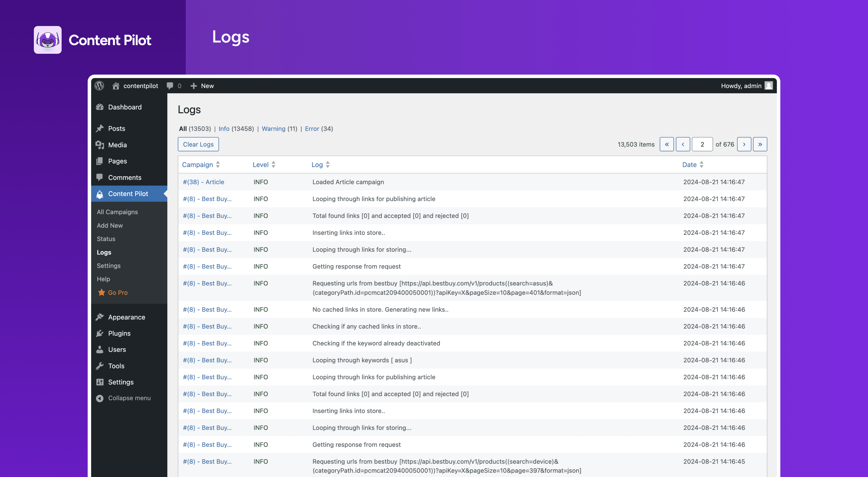Click the Plugins plug icon

100,333
